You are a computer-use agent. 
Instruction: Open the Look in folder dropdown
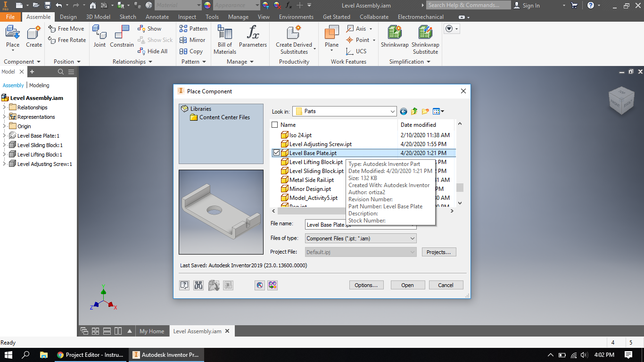click(x=394, y=111)
